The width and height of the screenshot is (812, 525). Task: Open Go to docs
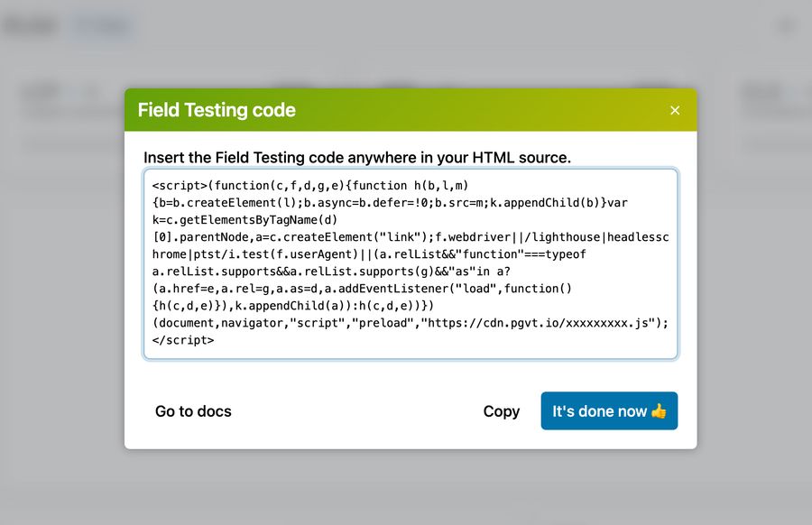(x=193, y=410)
